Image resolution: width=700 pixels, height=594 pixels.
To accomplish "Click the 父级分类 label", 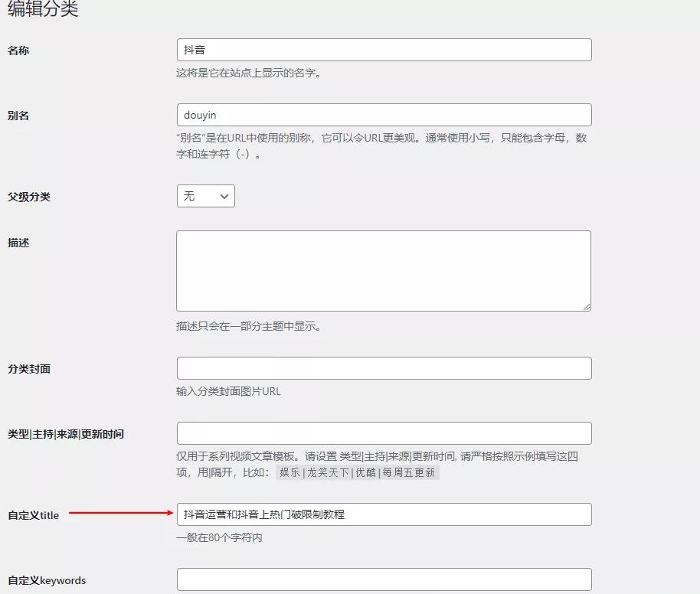I will [29, 197].
